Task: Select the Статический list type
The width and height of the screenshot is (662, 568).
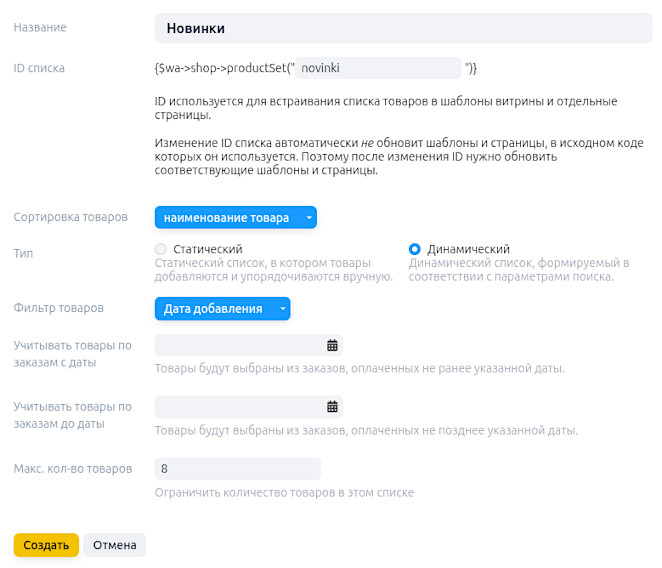Action: [x=161, y=249]
